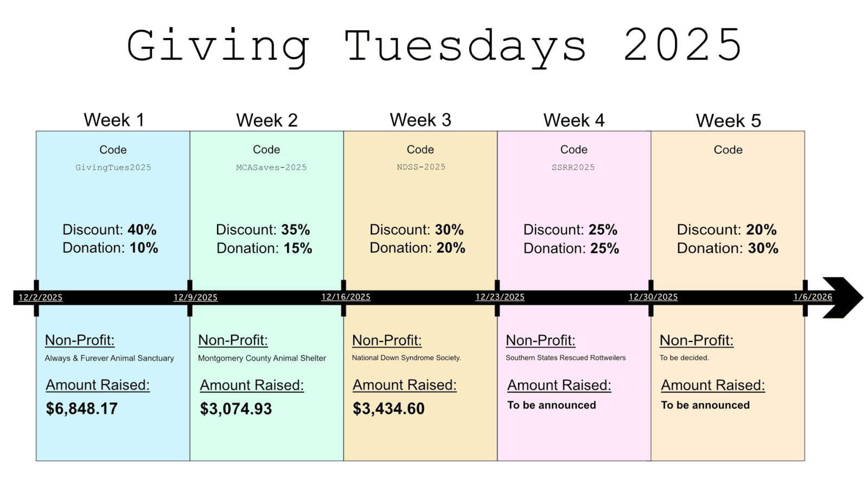Click the NDSS-2025 code

(x=421, y=167)
